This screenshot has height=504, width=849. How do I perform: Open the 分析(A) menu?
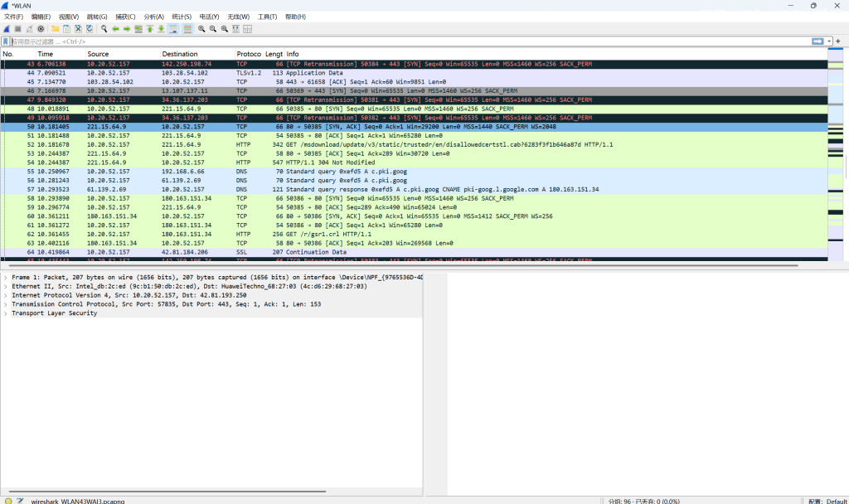(153, 17)
